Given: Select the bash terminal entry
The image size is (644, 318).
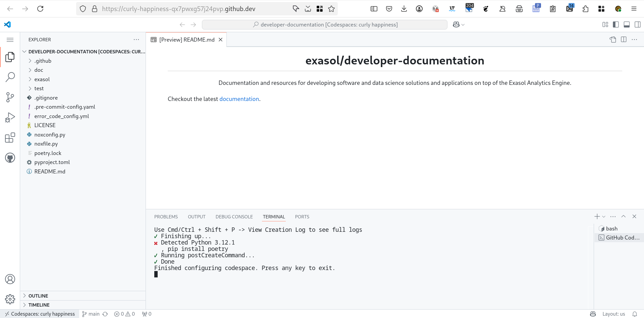Looking at the screenshot, I should [x=619, y=228].
